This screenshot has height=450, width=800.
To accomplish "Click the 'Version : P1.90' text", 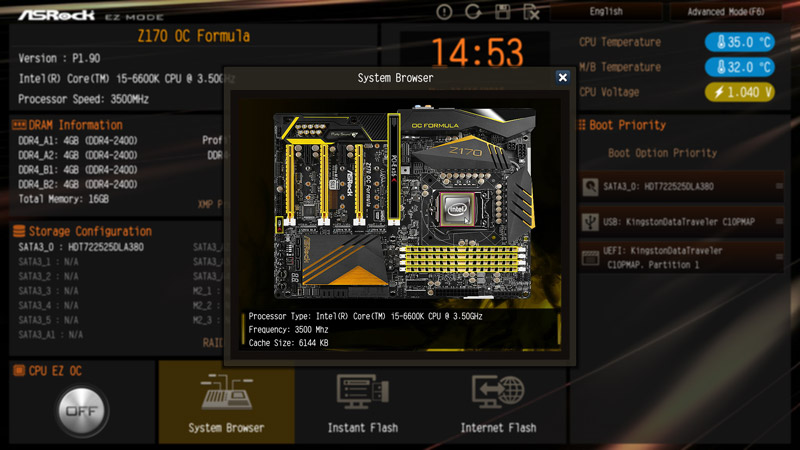I will point(59,58).
